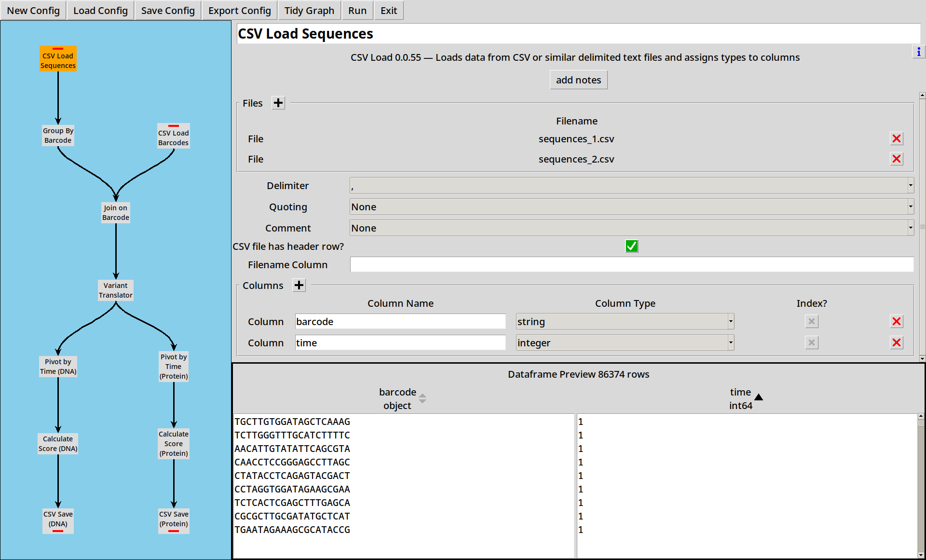This screenshot has width=926, height=560.
Task: Click the TCTTGGGTTTGCATCTTTTC barcode cell
Action: pyautogui.click(x=292, y=435)
